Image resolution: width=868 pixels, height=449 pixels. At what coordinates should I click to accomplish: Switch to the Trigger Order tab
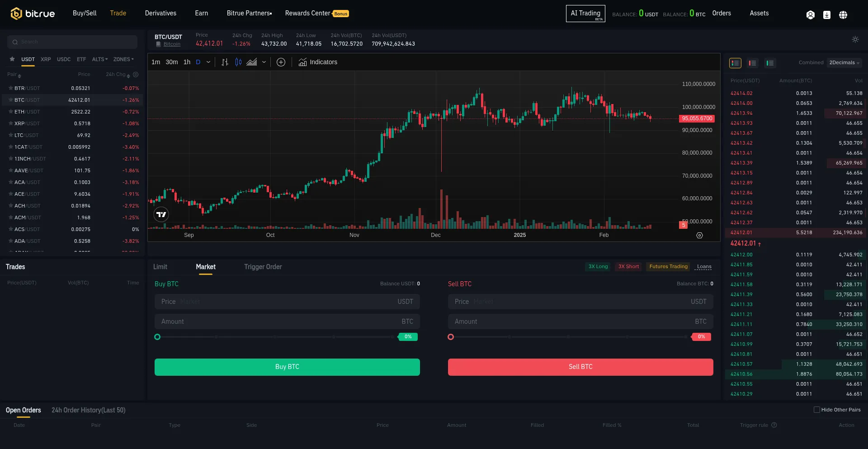[263, 267]
